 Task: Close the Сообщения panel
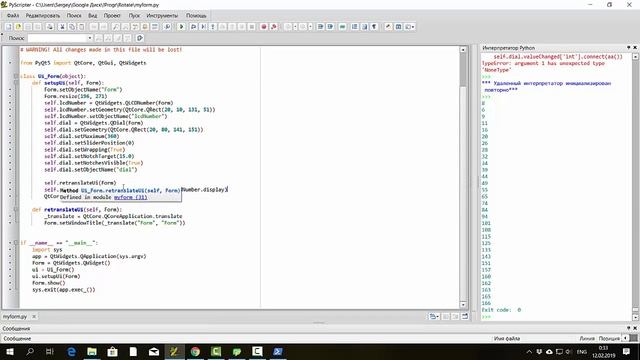click(635, 328)
